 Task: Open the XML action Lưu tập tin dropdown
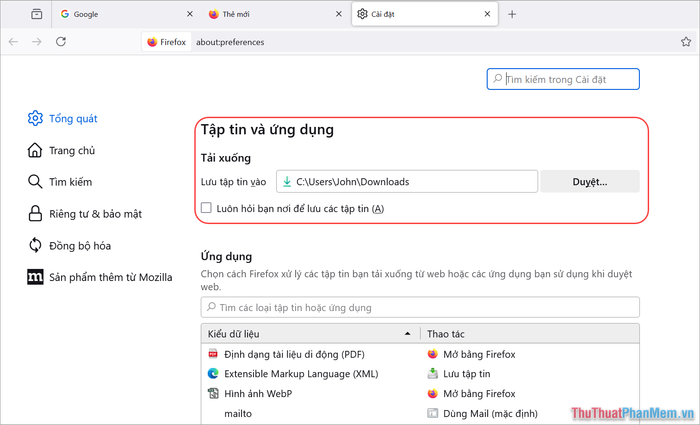530,374
